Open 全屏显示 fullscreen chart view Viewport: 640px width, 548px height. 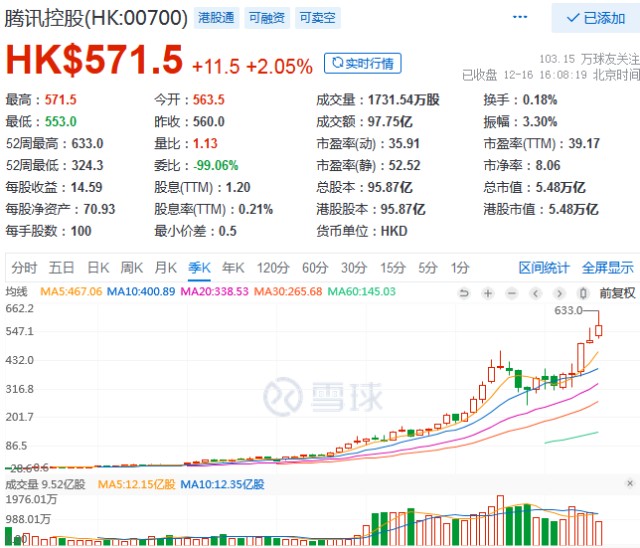(608, 268)
